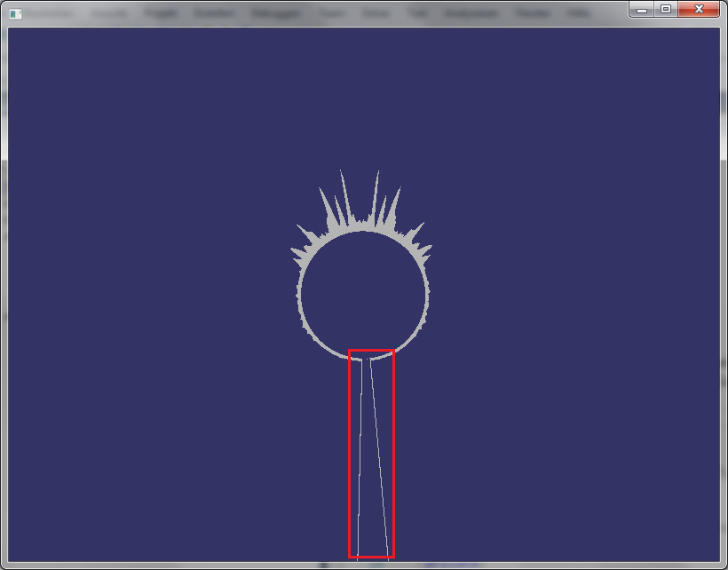Viewport: 728px width, 570px height.
Task: Click the left side of the red rectangle outline
Action: (x=350, y=453)
